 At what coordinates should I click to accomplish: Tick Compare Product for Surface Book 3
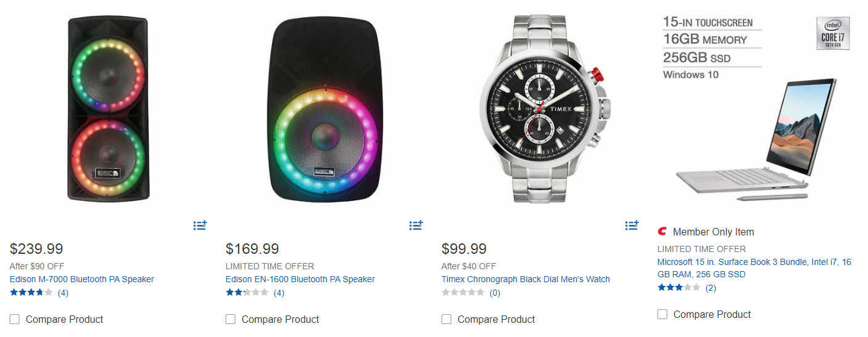tap(663, 314)
